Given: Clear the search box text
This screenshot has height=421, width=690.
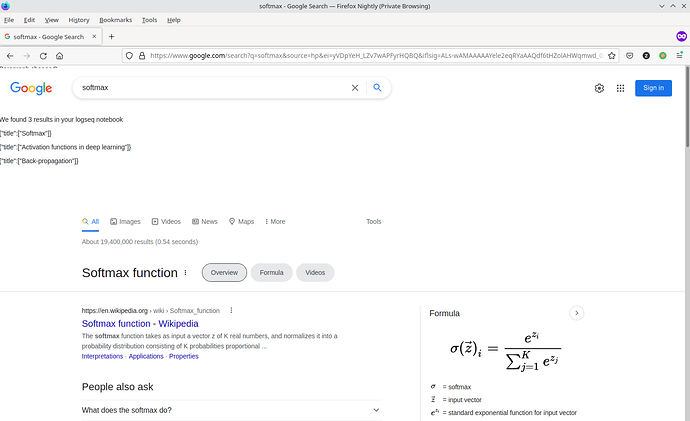Looking at the screenshot, I should click(x=355, y=88).
